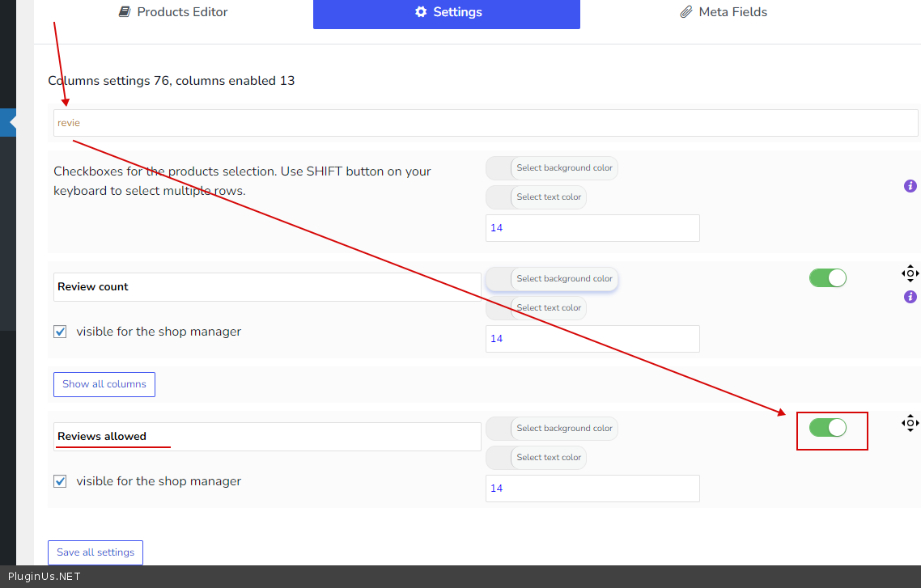Uncheck shop manager visibility under Reviews allowed

pyautogui.click(x=60, y=481)
